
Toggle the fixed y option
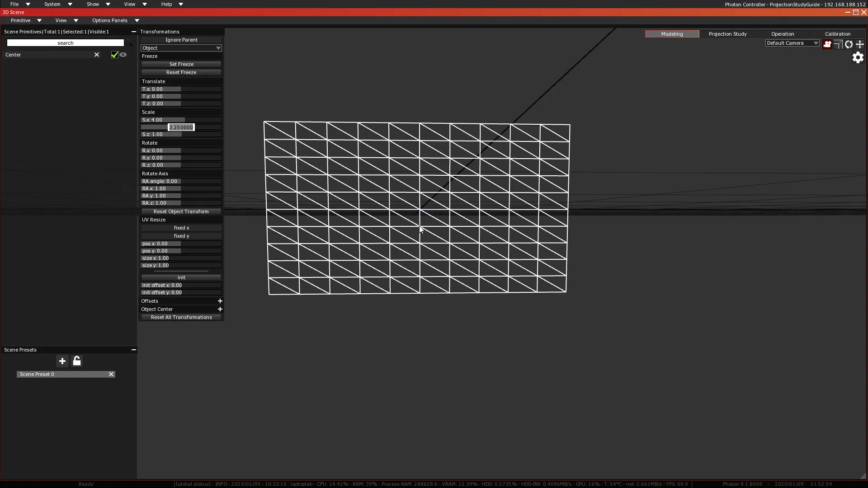[x=181, y=236]
